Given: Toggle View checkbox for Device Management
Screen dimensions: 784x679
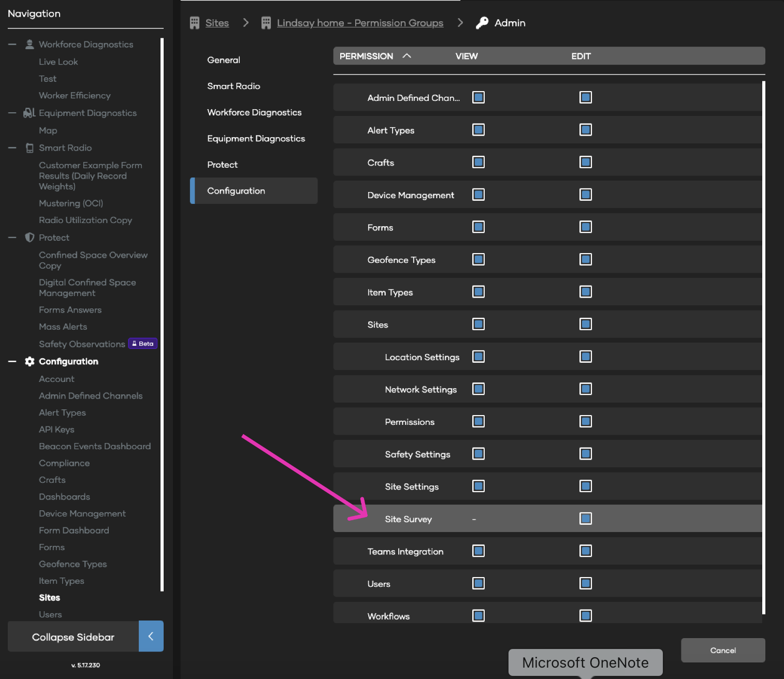Looking at the screenshot, I should [x=478, y=195].
